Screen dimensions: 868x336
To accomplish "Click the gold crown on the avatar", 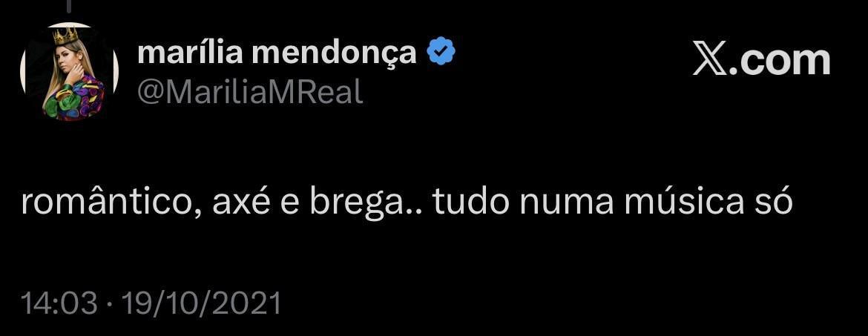I will (x=65, y=36).
